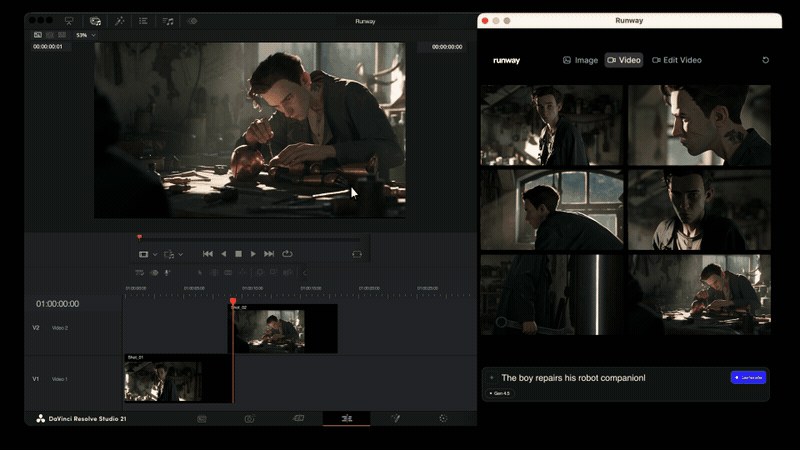Play the timeline forward
The image size is (800, 450).
[x=253, y=254]
